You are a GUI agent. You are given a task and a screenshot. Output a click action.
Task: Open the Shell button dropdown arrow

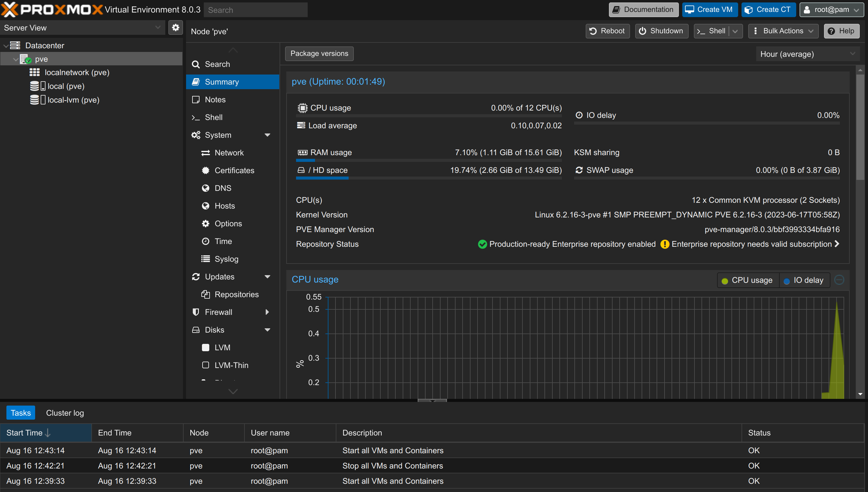[735, 31]
